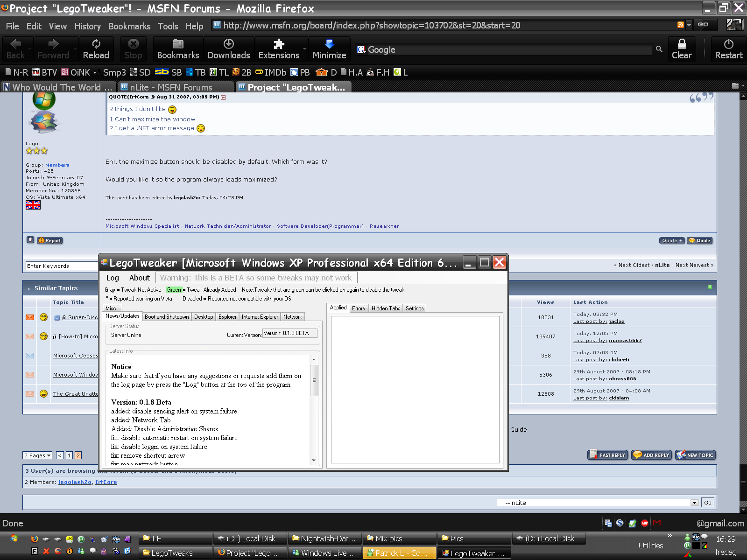Image resolution: width=747 pixels, height=560 pixels.
Task: Open the Tools menu in Firefox
Action: pos(168,26)
